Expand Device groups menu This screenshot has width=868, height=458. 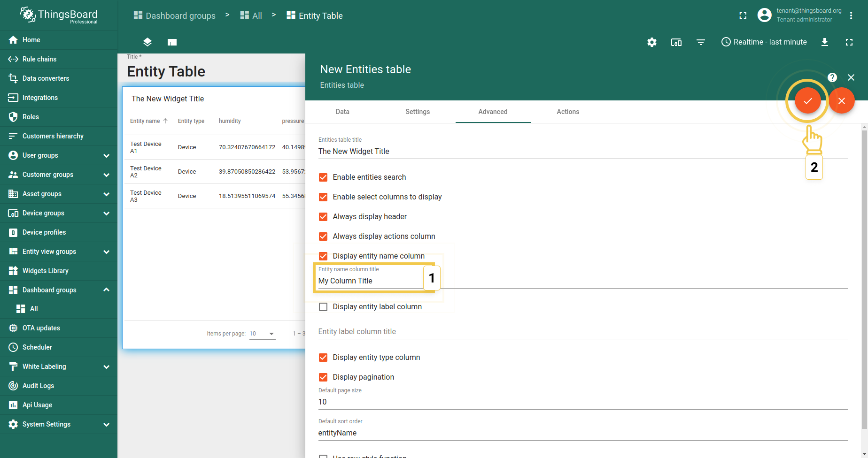106,213
